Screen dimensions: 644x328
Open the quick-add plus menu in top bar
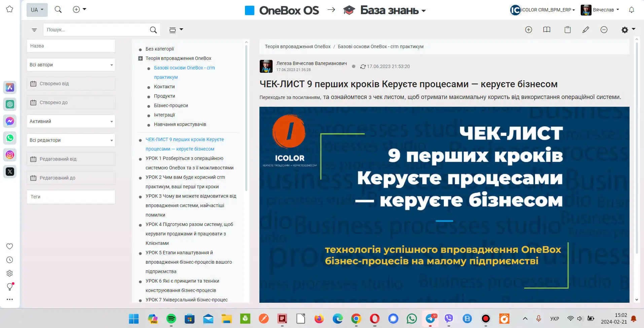point(79,9)
